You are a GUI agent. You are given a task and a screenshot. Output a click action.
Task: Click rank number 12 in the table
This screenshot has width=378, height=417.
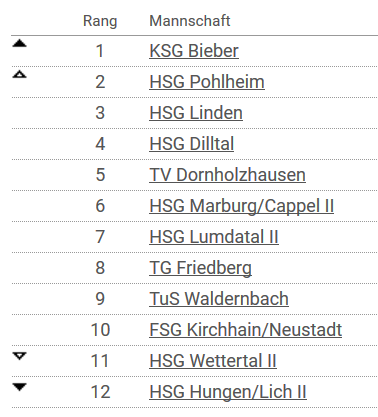click(x=100, y=392)
